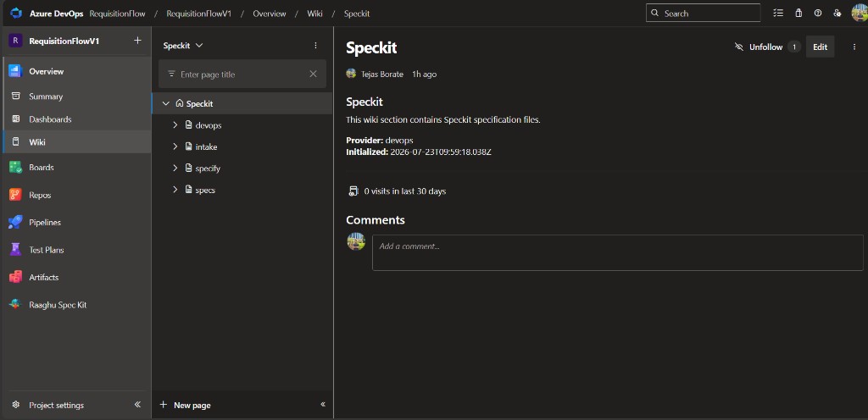Click the Repos icon in sidebar
The image size is (868, 420).
click(x=15, y=195)
